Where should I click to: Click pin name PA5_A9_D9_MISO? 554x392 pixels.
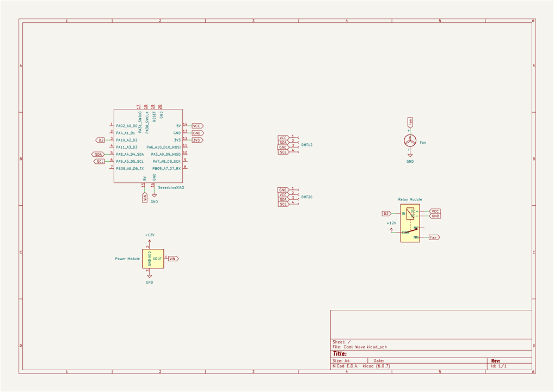165,154
